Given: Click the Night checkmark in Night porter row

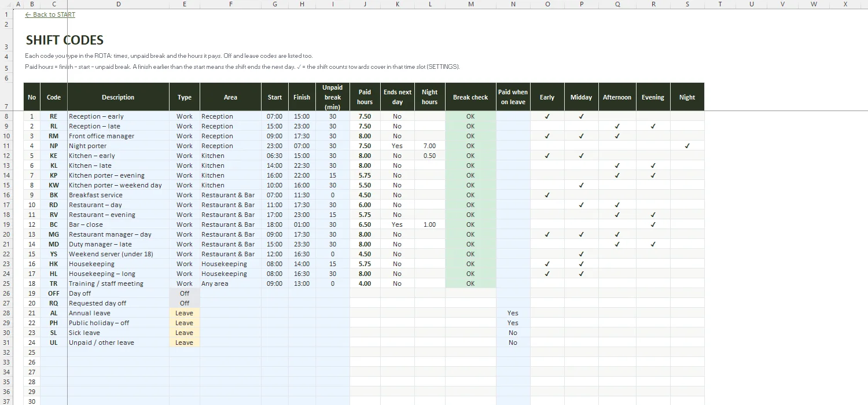Looking at the screenshot, I should pos(687,146).
